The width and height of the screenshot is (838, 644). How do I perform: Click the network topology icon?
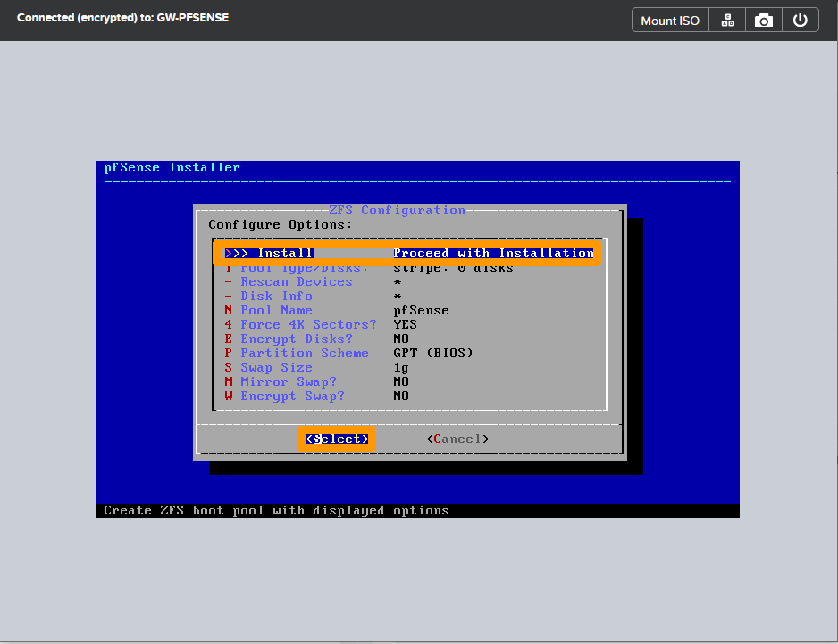point(726,19)
